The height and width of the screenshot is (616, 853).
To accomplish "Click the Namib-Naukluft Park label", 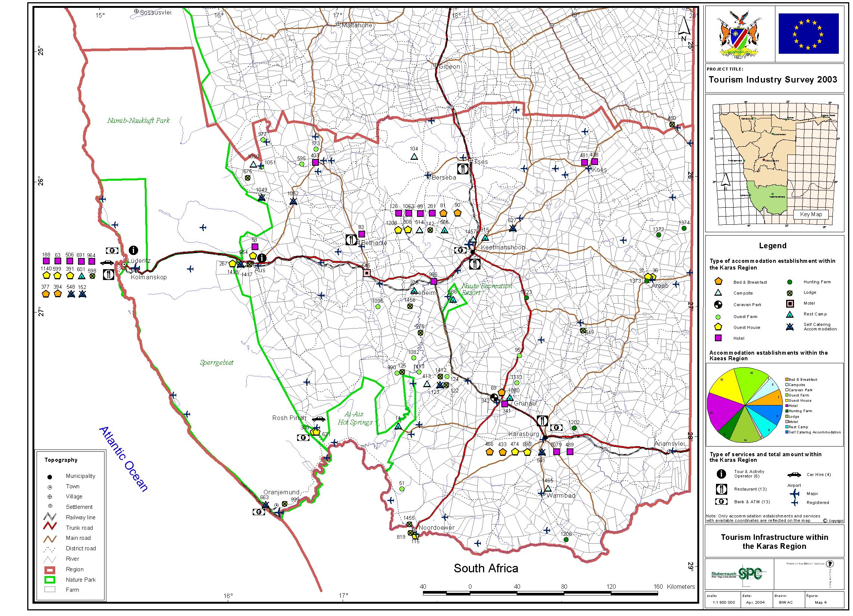I will [x=138, y=121].
